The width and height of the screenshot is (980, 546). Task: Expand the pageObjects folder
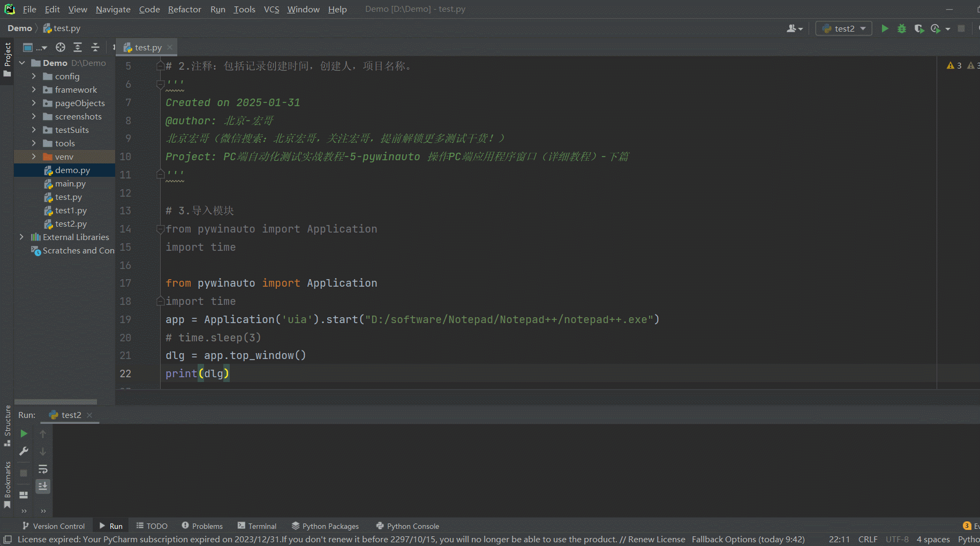[x=34, y=103]
